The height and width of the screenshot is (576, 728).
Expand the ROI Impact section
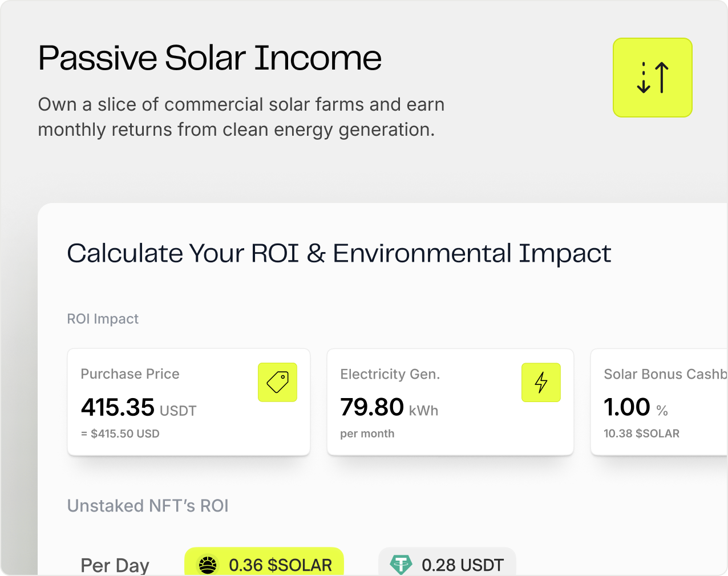(x=103, y=319)
